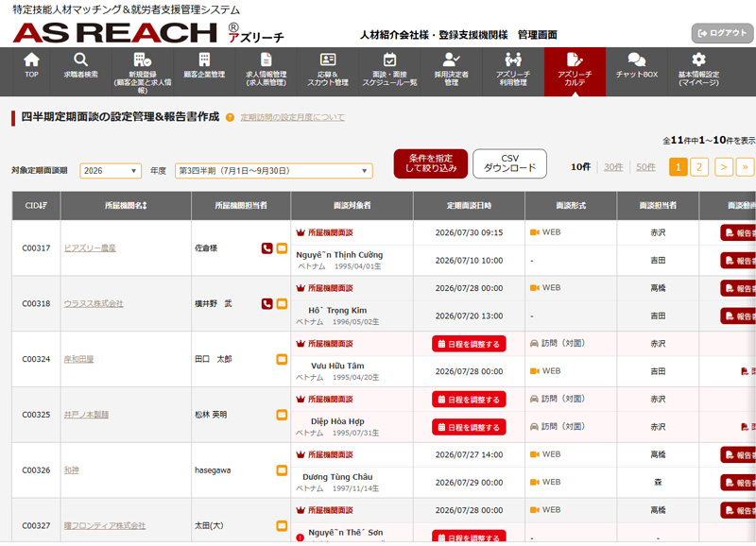
Task: Click the mail icon in row C00324
Action: click(x=282, y=359)
